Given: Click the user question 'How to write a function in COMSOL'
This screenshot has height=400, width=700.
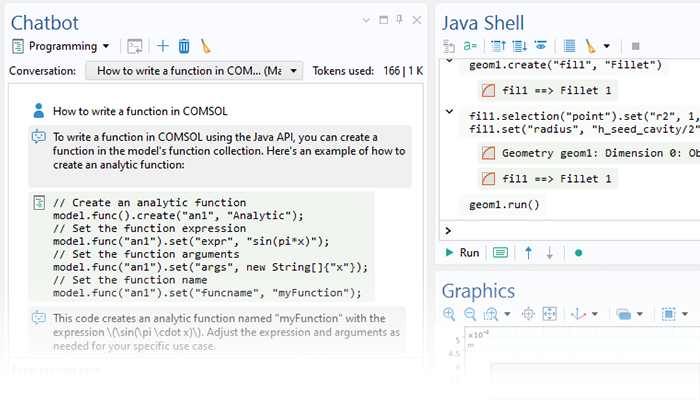Looking at the screenshot, I should pyautogui.click(x=140, y=111).
